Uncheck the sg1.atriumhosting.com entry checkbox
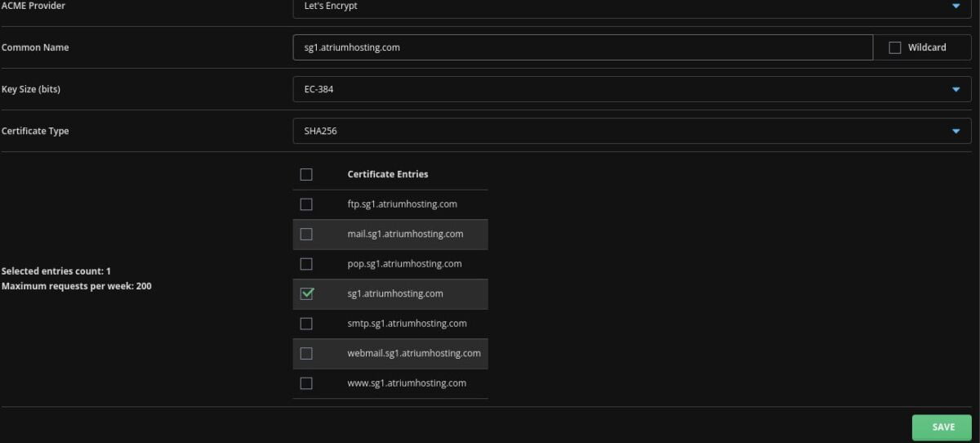Viewport: 980px width, 443px height. 307,293
